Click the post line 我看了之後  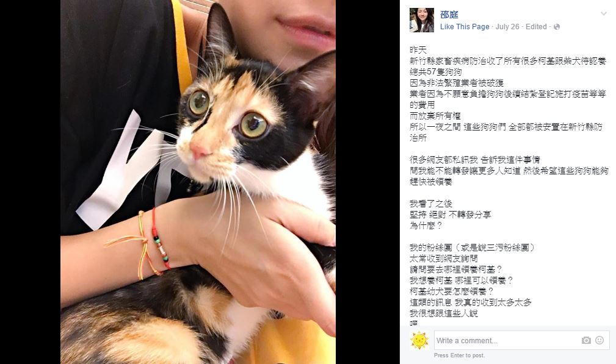[431, 204]
